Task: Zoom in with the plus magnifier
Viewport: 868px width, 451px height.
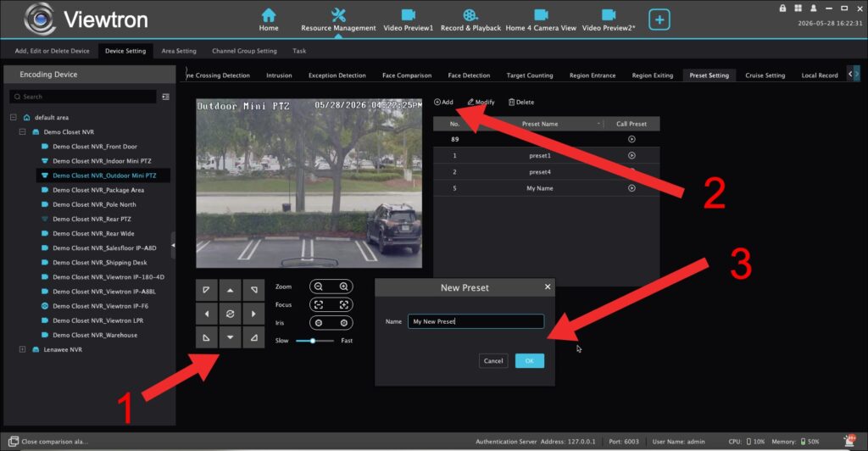Action: click(x=344, y=286)
